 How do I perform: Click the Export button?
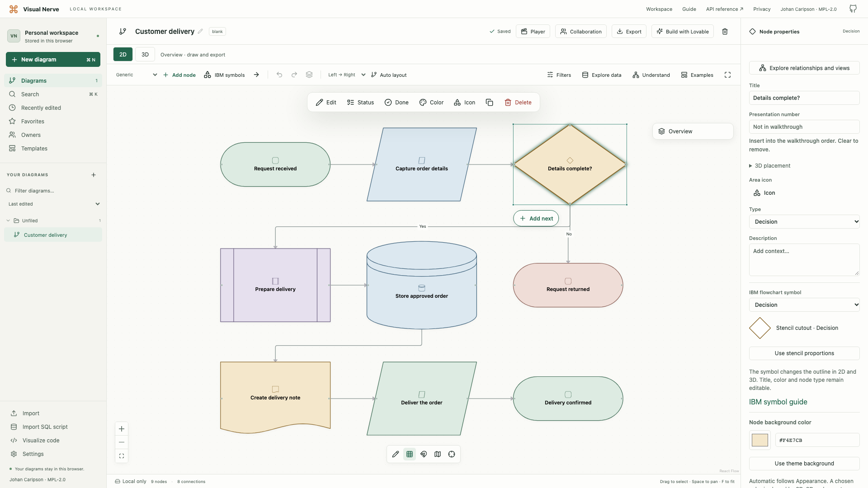point(629,32)
